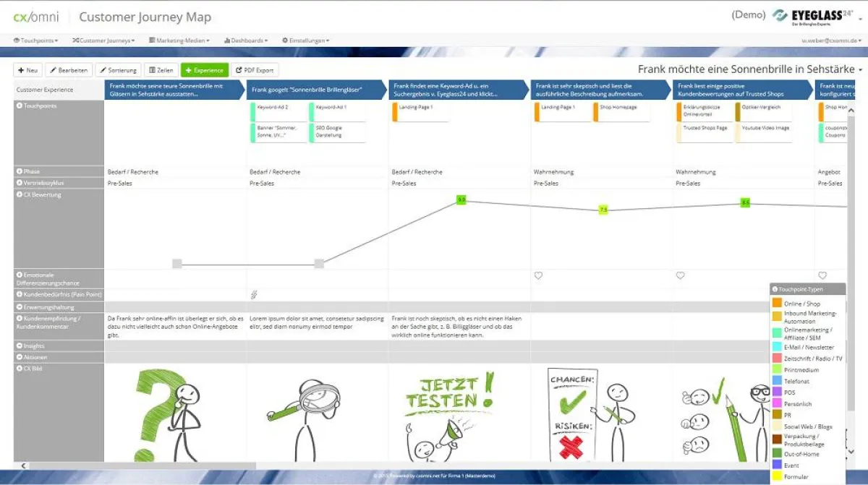Viewport: 868px width, 485px height.
Task: Open journey title dropdown arrow
Action: pyautogui.click(x=861, y=70)
